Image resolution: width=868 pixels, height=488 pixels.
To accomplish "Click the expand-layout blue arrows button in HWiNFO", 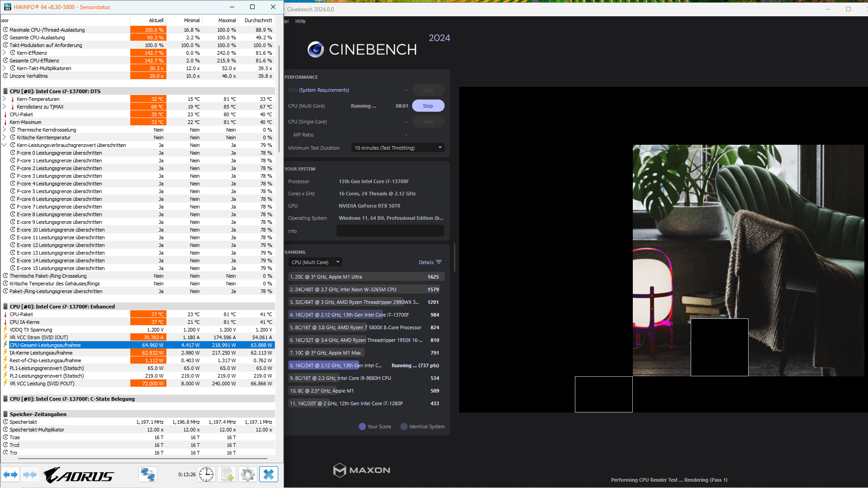I will [10, 474].
